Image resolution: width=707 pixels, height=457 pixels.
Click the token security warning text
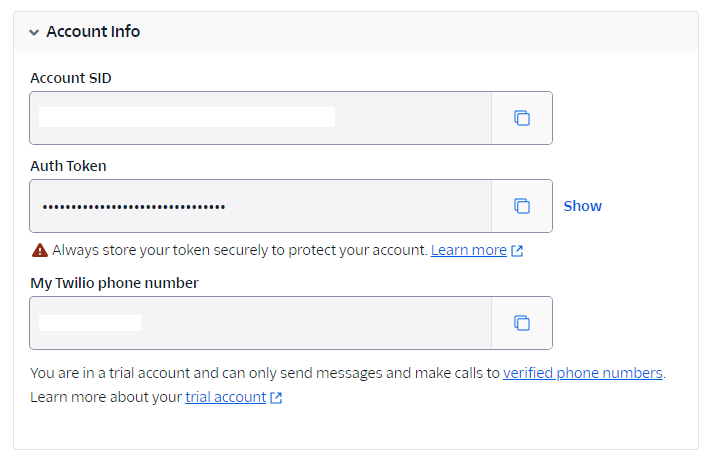click(240, 250)
